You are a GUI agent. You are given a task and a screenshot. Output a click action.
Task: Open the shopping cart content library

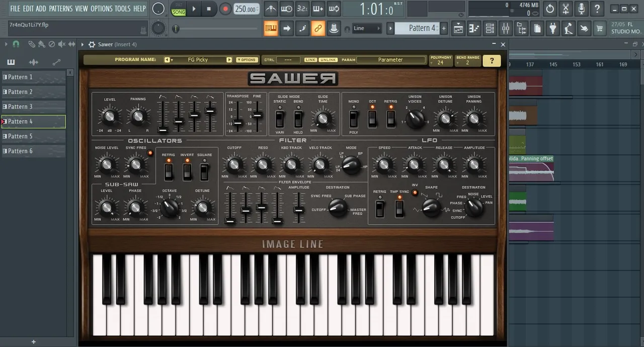point(600,28)
